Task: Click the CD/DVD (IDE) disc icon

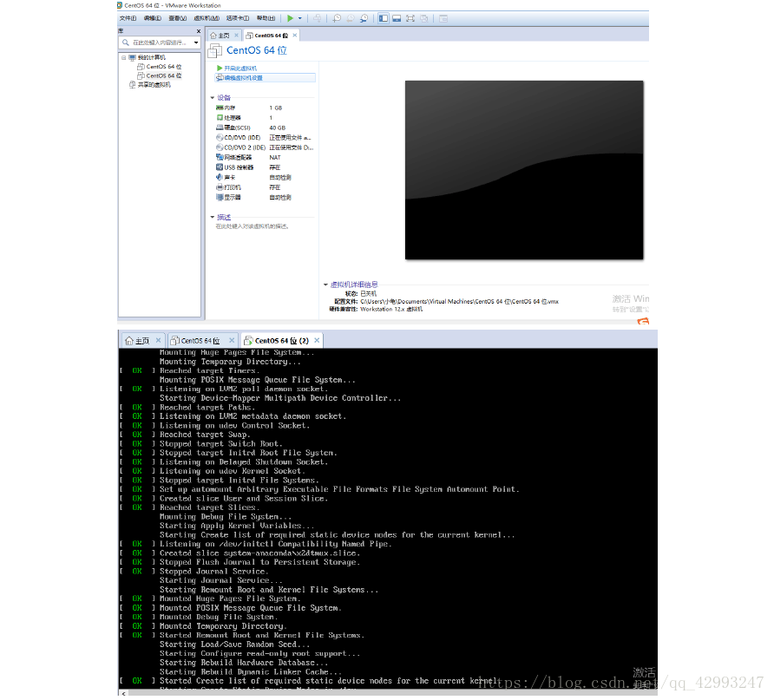Action: [220, 137]
